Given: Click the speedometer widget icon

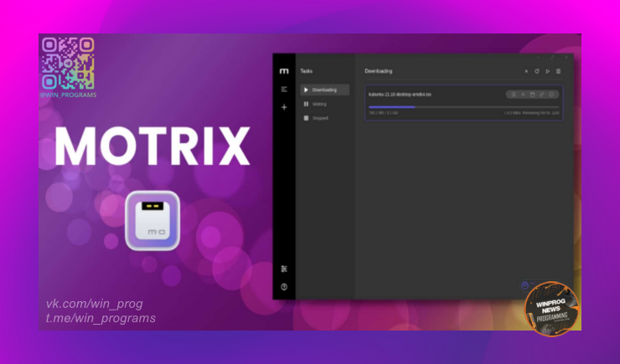Looking at the screenshot, I should 524,285.
